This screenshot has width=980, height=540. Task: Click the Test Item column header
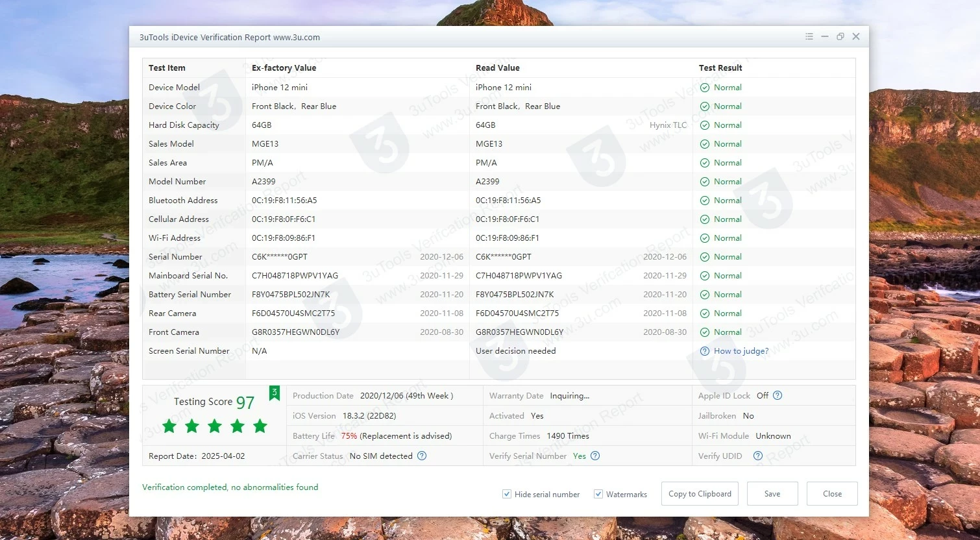click(167, 68)
